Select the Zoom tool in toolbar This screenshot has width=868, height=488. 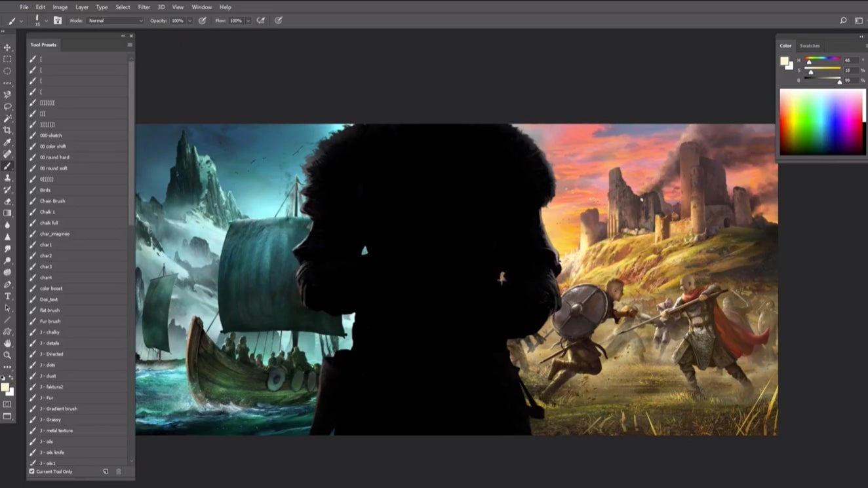click(7, 355)
